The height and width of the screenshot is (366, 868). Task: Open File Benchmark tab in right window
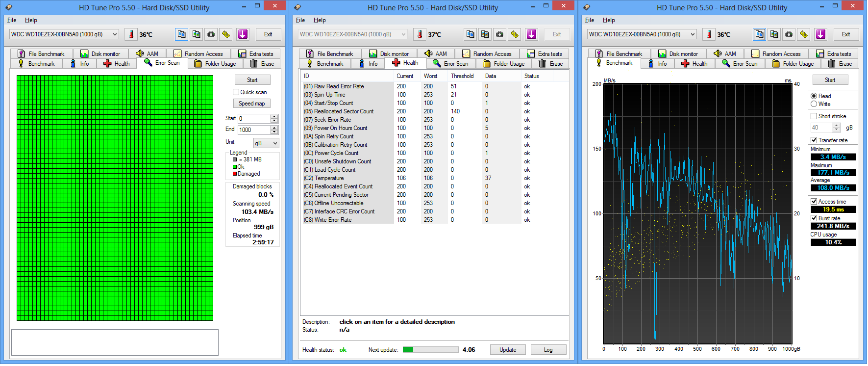(x=619, y=54)
